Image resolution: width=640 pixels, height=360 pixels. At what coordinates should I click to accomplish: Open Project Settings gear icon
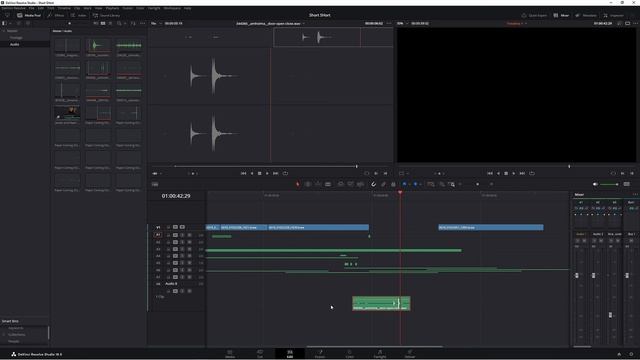pos(631,354)
